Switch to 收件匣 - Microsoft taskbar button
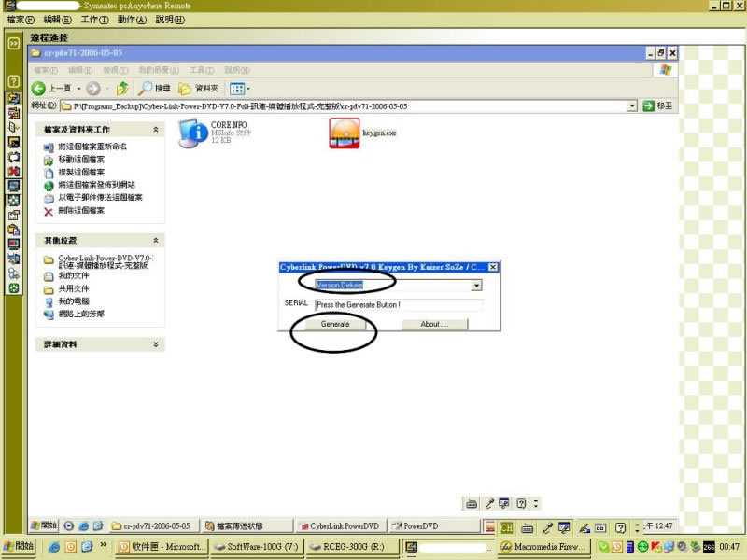 pyautogui.click(x=162, y=547)
